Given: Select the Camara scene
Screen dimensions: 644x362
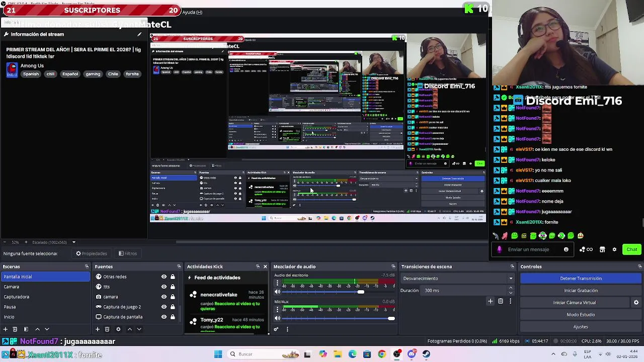Looking at the screenshot, I should [x=45, y=287].
